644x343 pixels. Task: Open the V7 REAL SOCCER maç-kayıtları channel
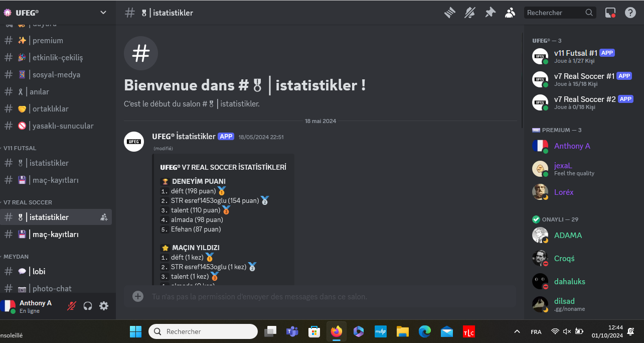[x=54, y=235]
